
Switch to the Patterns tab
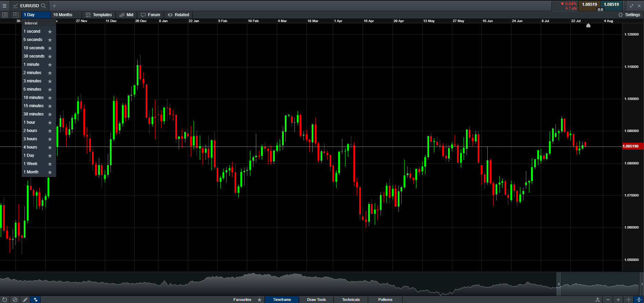pyautogui.click(x=385, y=300)
